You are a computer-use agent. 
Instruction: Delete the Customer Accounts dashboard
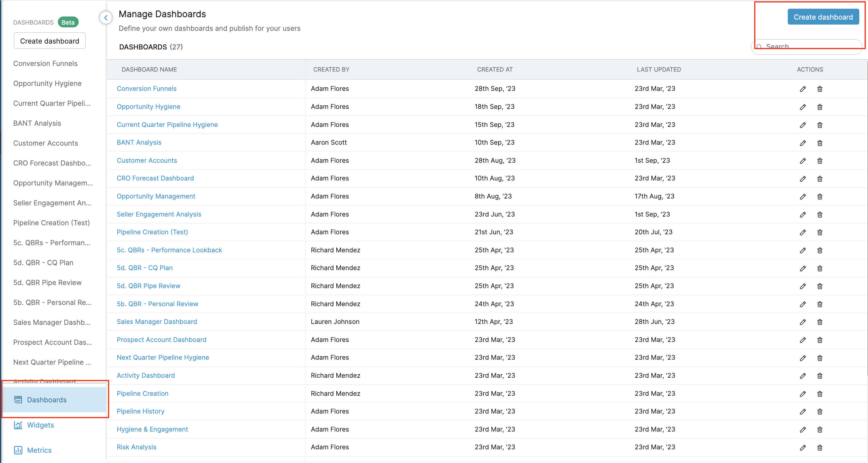820,161
